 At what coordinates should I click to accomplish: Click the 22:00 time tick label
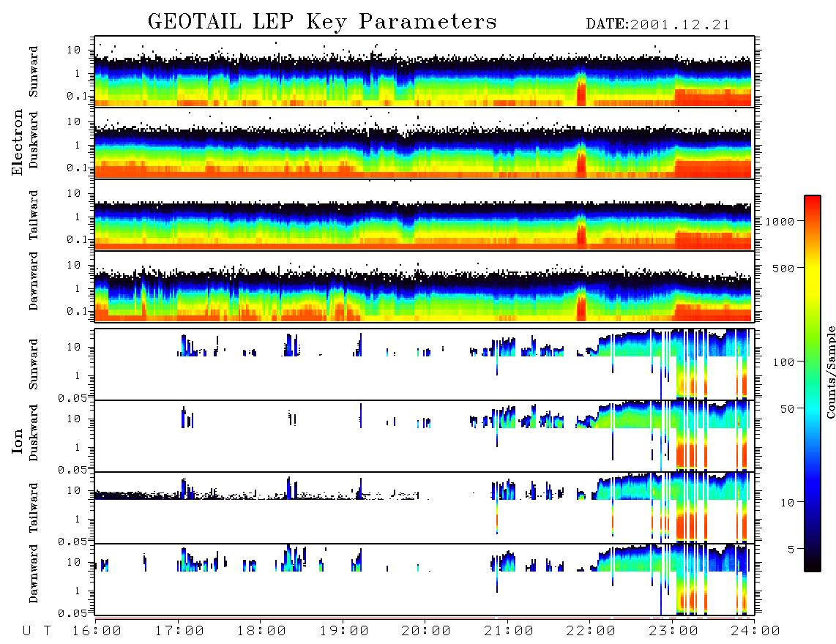(x=591, y=631)
